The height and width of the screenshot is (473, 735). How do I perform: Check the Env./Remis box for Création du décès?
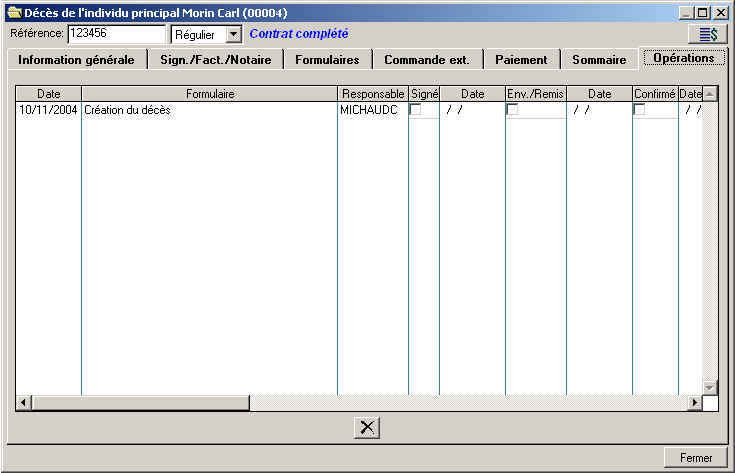pos(512,110)
